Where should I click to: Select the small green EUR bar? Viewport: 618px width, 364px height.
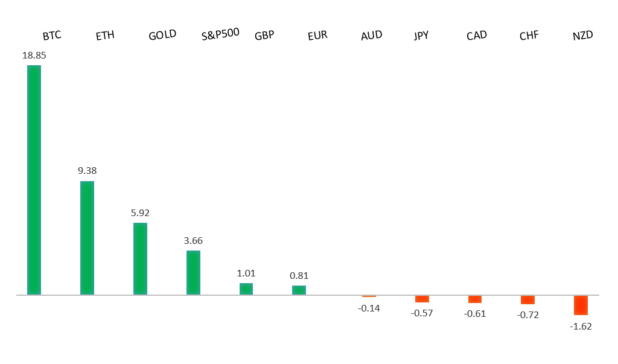(x=299, y=290)
